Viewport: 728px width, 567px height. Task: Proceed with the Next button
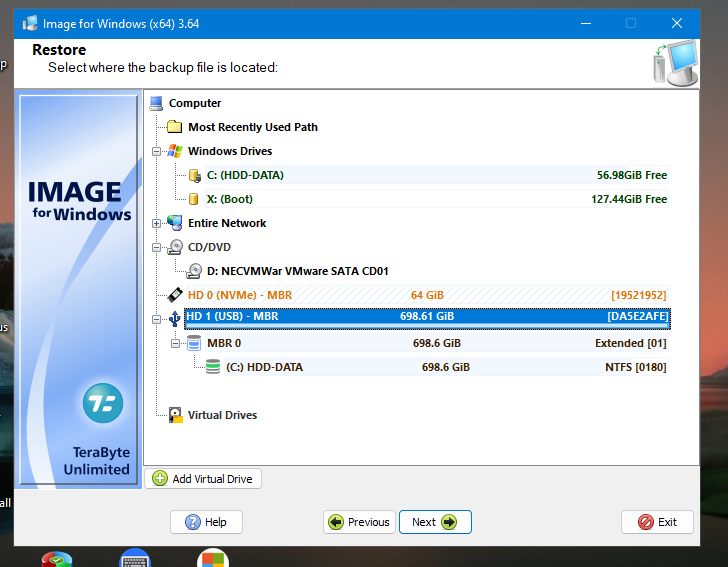coord(435,522)
